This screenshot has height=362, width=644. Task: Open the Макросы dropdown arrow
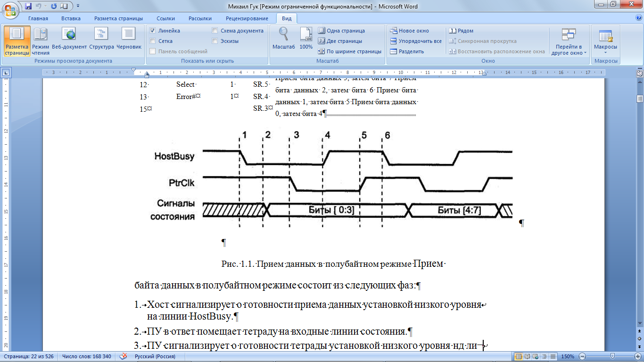tap(605, 53)
